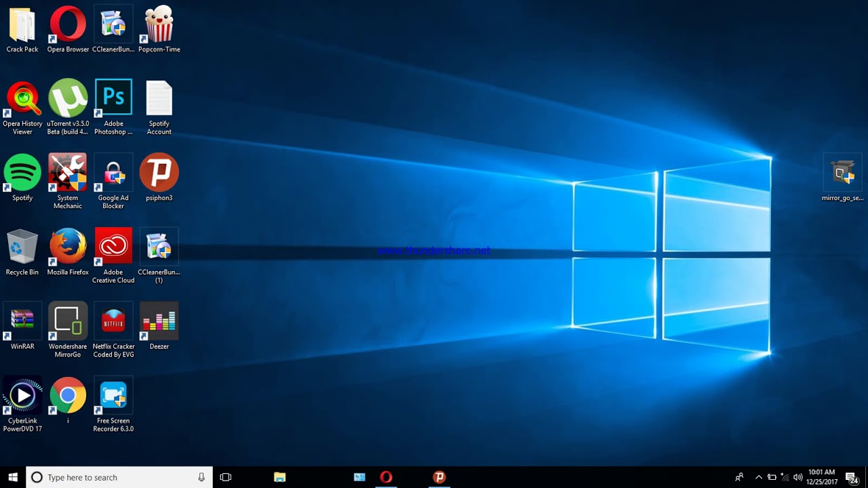Select the mirror_go_se... installer icon
Screen dimensions: 868x488
point(843,179)
